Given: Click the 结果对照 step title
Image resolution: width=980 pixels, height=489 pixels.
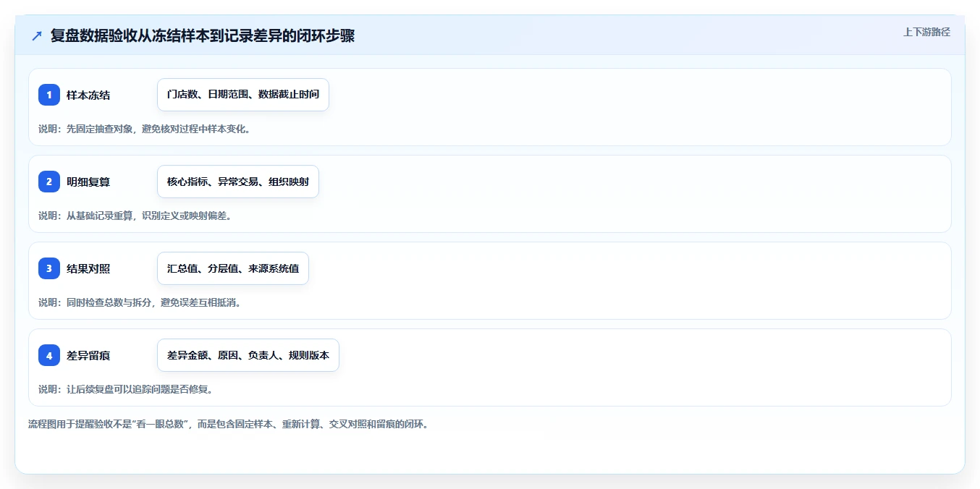Looking at the screenshot, I should [88, 268].
